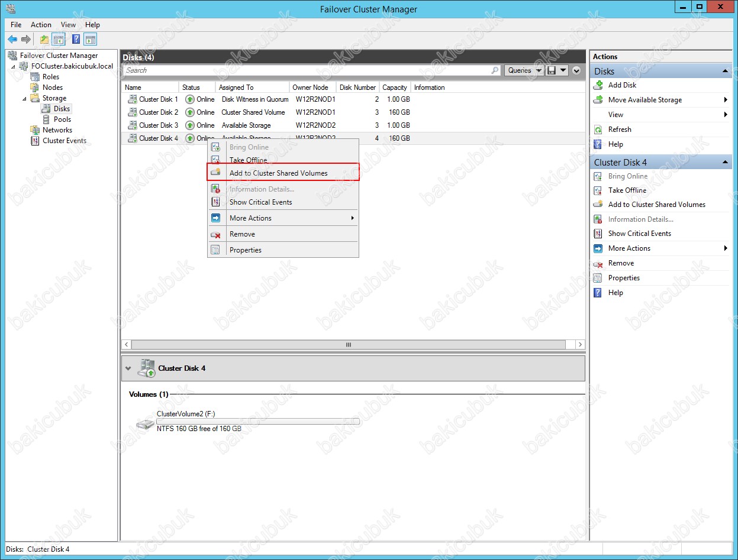The width and height of the screenshot is (738, 560).
Task: Click Take Offline in Actions pane
Action: (x=627, y=190)
